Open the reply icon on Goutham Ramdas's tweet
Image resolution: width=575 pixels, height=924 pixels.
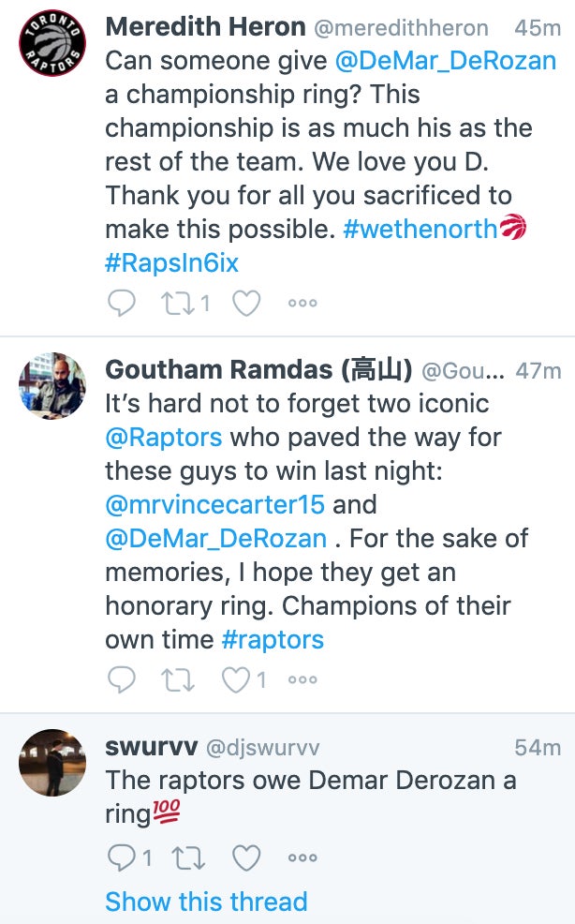(121, 679)
